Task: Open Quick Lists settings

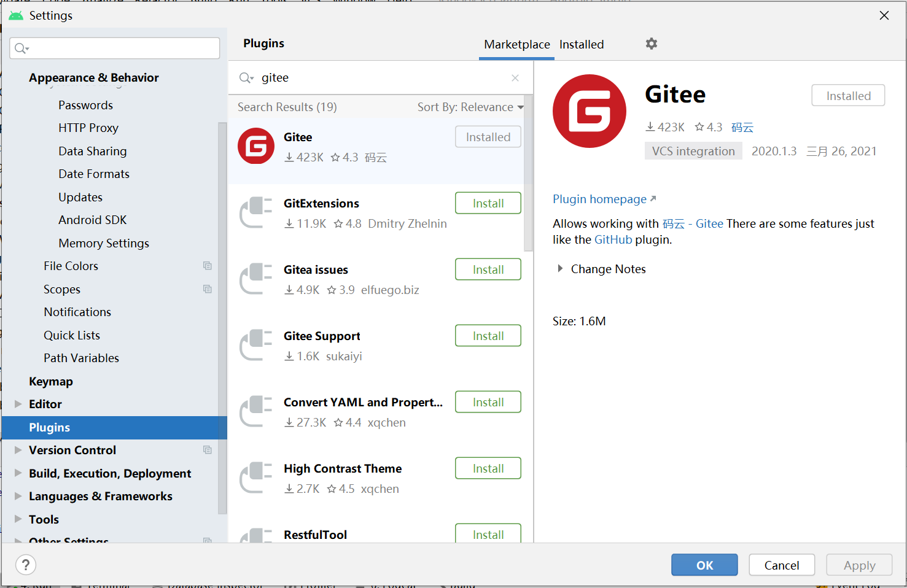Action: tap(72, 335)
